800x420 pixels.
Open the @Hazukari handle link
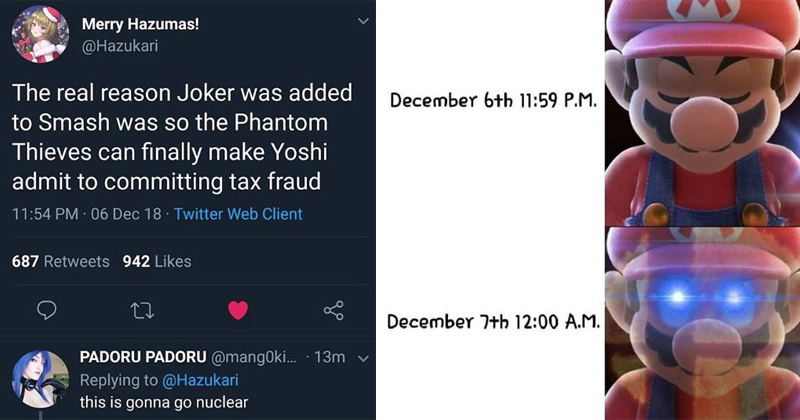[x=113, y=46]
